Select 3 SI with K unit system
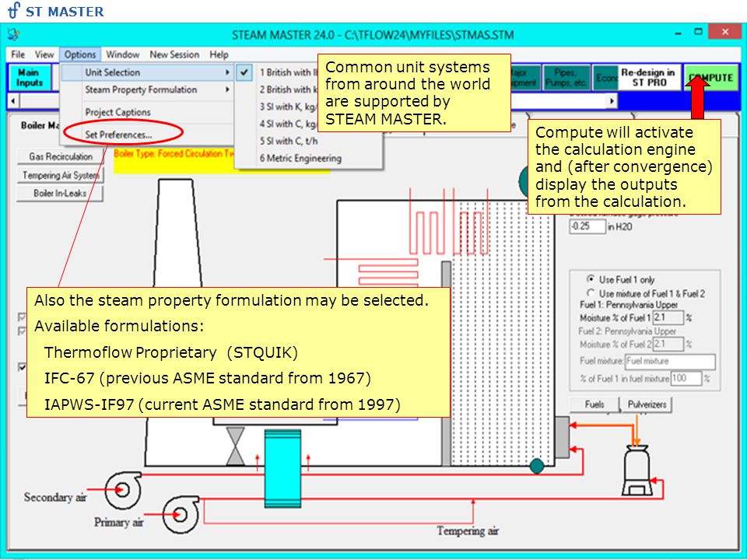747x560 pixels. pyautogui.click(x=288, y=107)
